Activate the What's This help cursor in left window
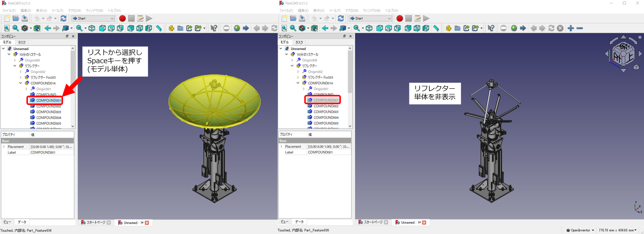644x234 pixels. pyautogui.click(x=214, y=28)
